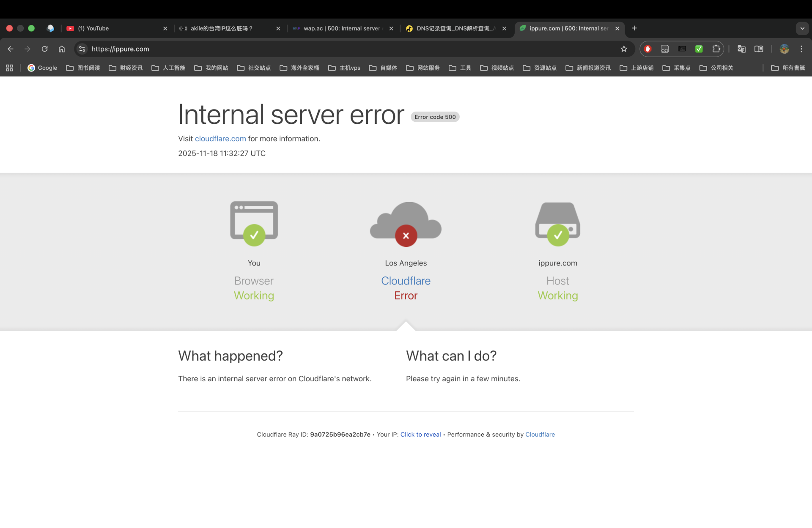This screenshot has width=812, height=528.
Task: Expand the 人工智能 bookmark folder
Action: click(x=168, y=68)
